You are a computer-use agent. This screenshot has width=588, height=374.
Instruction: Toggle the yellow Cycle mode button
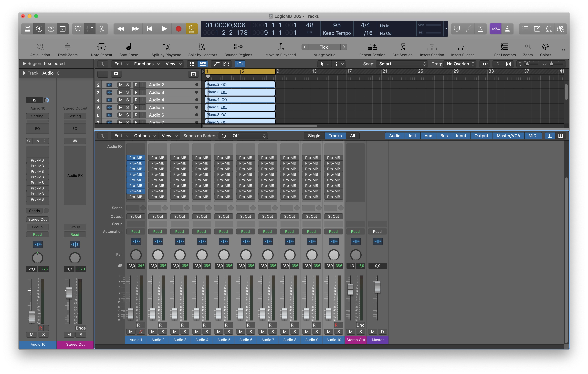click(x=192, y=29)
